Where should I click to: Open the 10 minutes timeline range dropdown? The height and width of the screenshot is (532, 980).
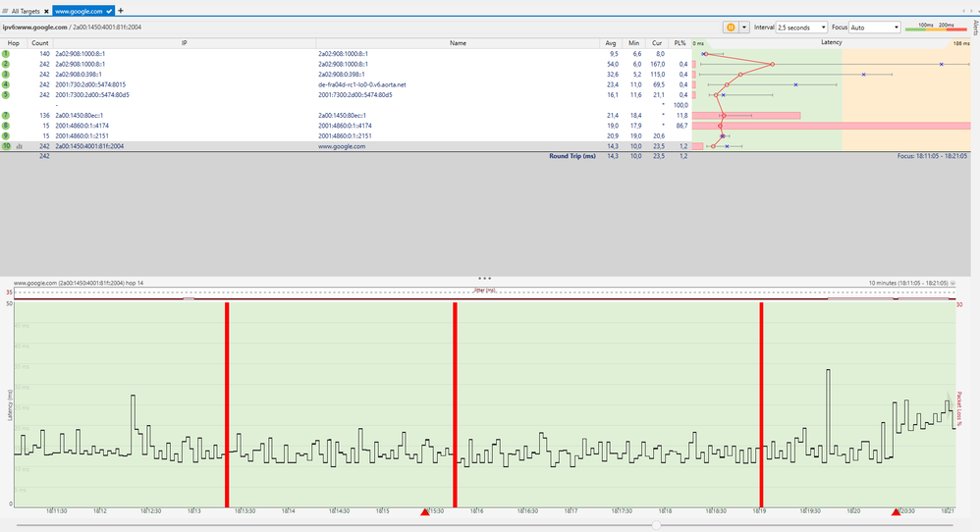point(952,283)
